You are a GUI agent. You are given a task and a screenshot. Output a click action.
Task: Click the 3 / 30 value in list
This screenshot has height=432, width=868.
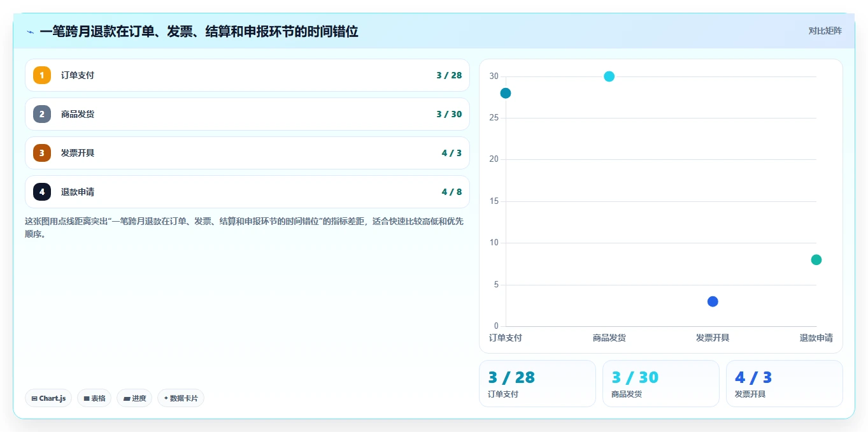pyautogui.click(x=449, y=114)
